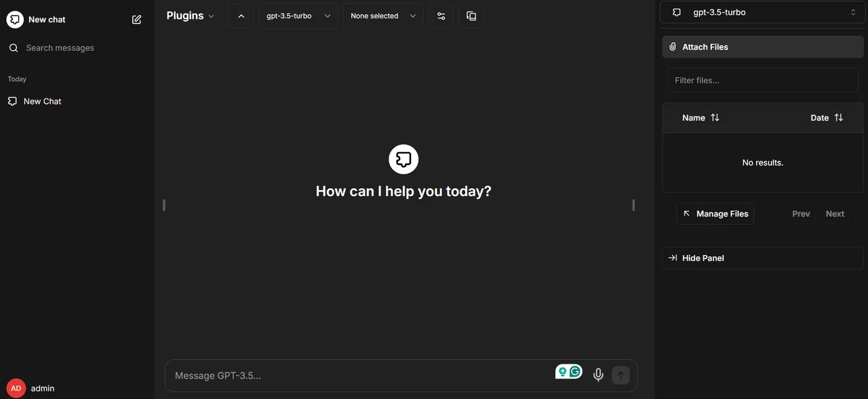Open the admin account menu

[77, 388]
